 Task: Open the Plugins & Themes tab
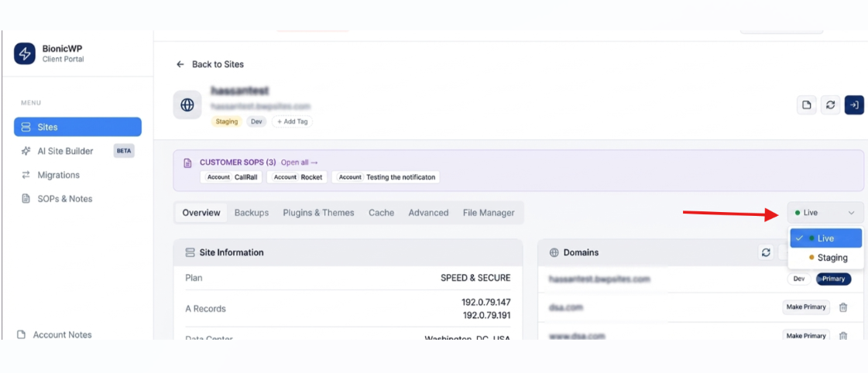(318, 213)
